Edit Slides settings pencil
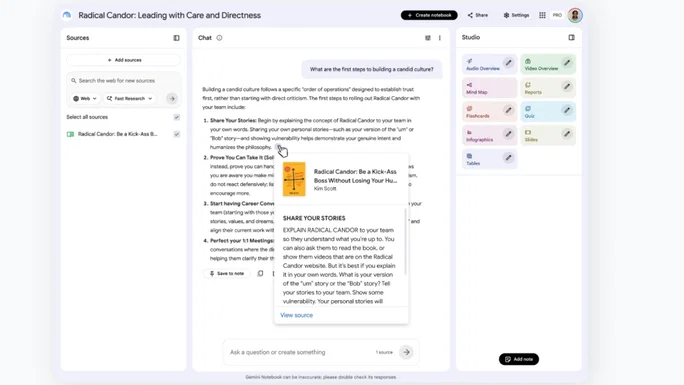This screenshot has height=385, width=684. 567,134
